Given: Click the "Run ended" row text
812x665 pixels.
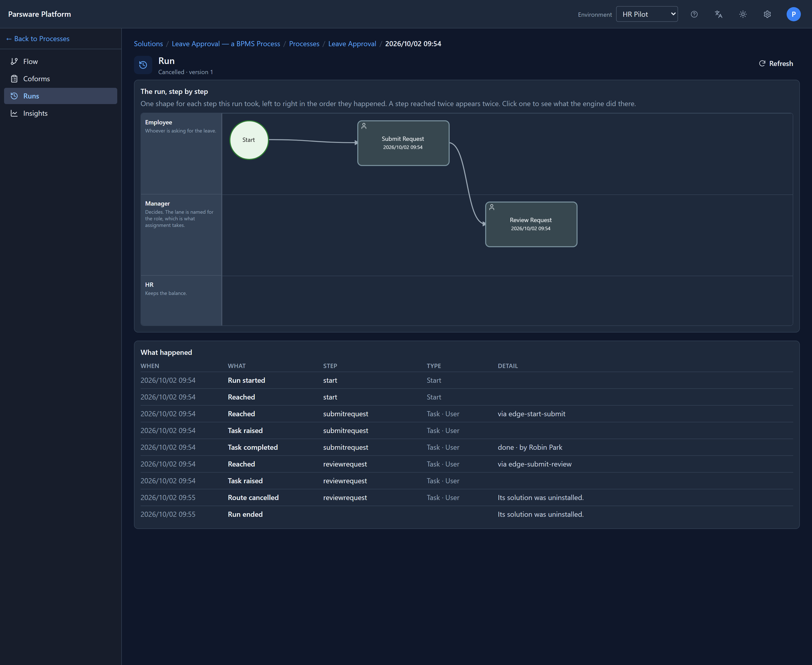Looking at the screenshot, I should click(x=245, y=514).
